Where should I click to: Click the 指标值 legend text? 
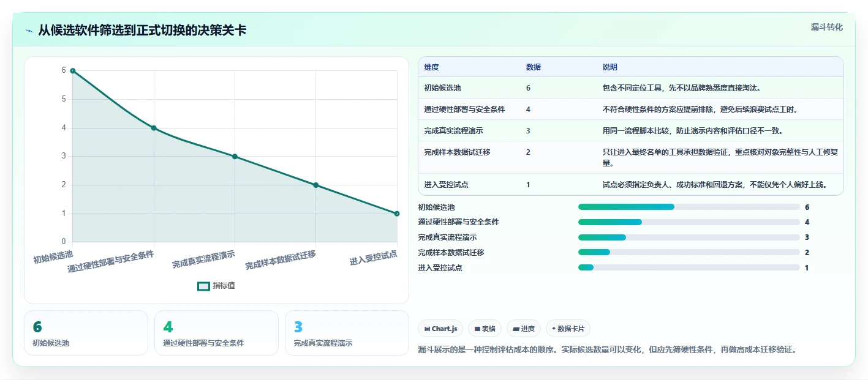(x=224, y=286)
